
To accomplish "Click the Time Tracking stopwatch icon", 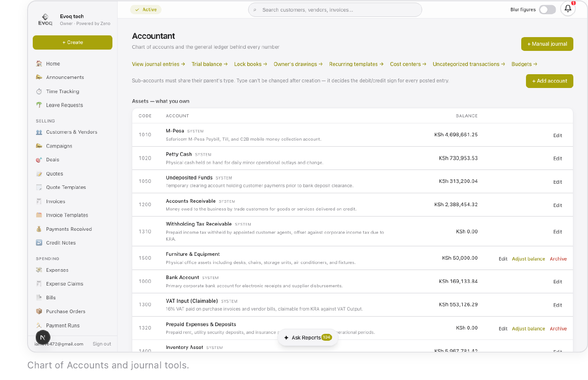I will click(39, 91).
